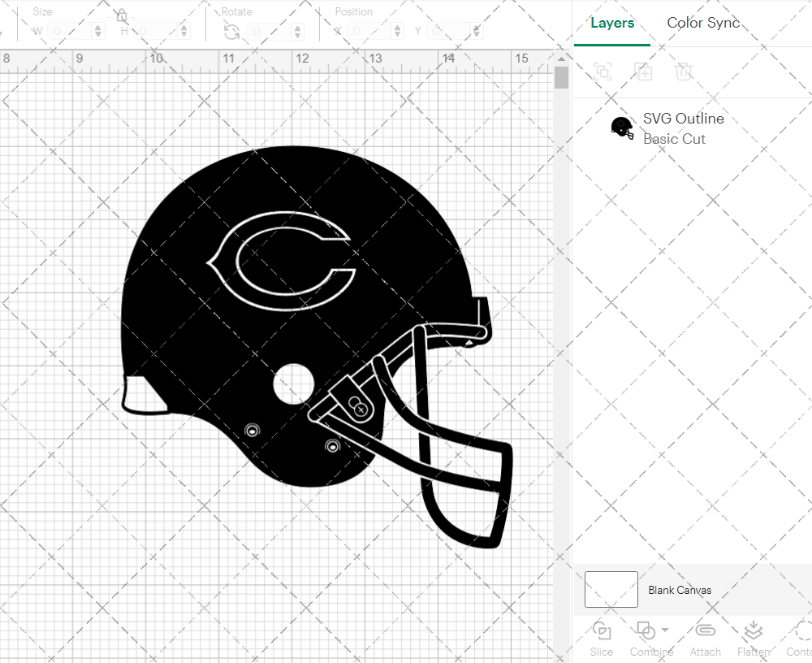Image resolution: width=812 pixels, height=663 pixels.
Task: Select the Slice tool icon
Action: [x=601, y=630]
